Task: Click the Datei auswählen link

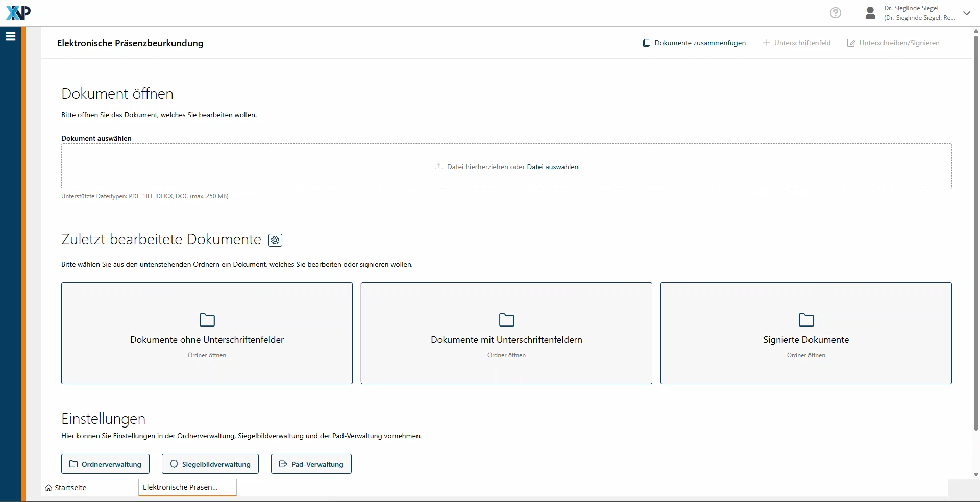Action: point(552,167)
